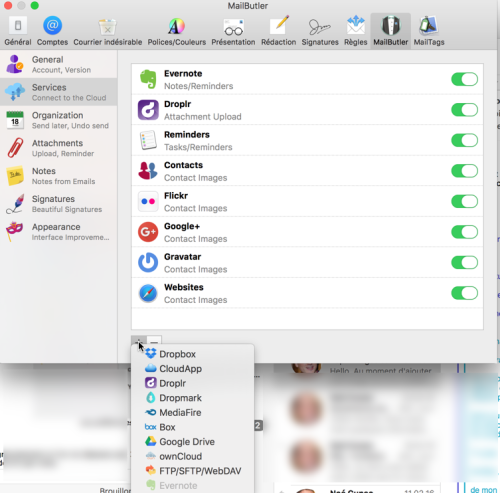Open the Rédaction preferences pane
The image size is (500, 493).
tap(279, 31)
